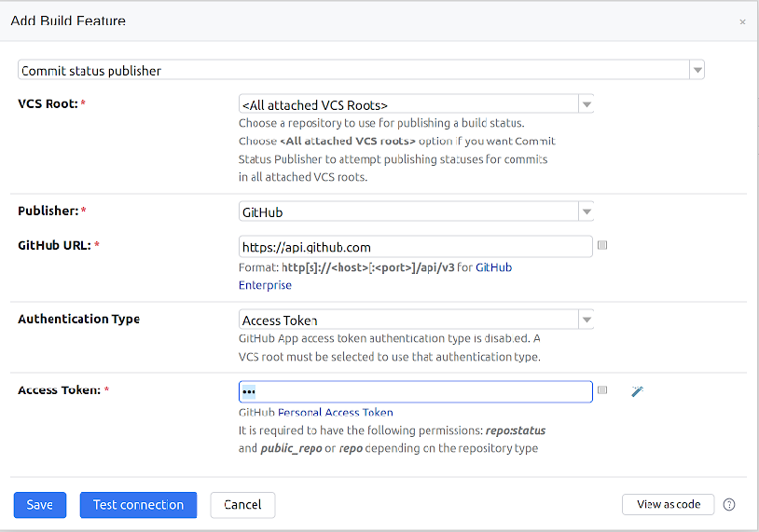Click the Access Token field label

pyautogui.click(x=59, y=390)
